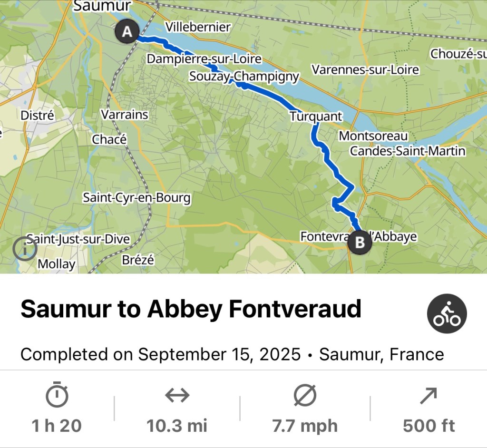Tap the Montsoreau town label

click(x=373, y=136)
